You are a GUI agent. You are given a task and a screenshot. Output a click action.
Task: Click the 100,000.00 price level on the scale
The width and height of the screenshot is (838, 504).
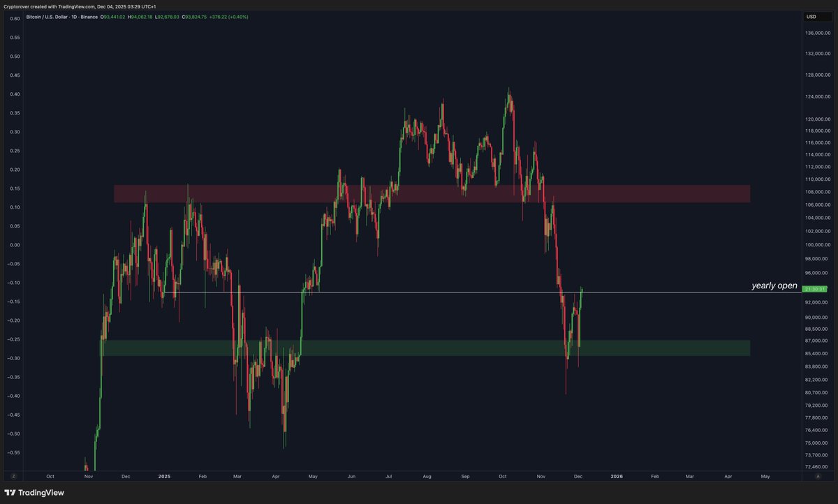click(816, 245)
